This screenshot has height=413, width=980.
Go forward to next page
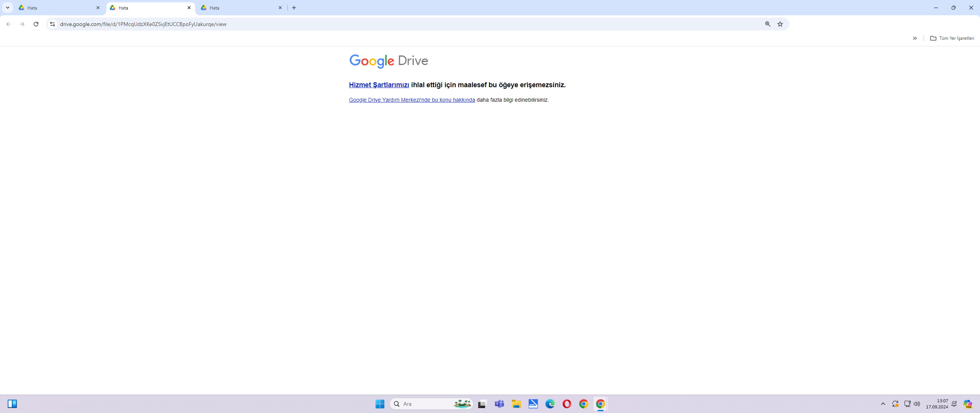(22, 24)
